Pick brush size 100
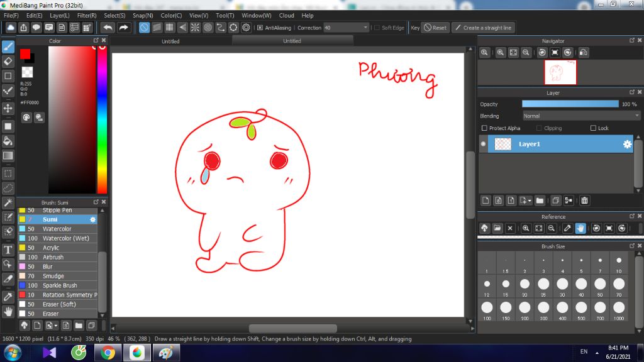The image size is (644, 362). [487, 310]
